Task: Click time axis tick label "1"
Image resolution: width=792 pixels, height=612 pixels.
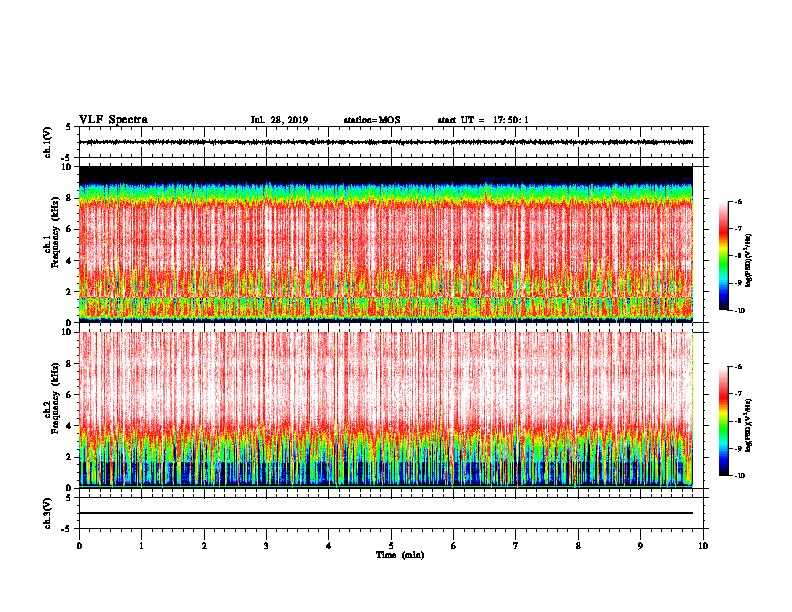Action: click(x=141, y=545)
